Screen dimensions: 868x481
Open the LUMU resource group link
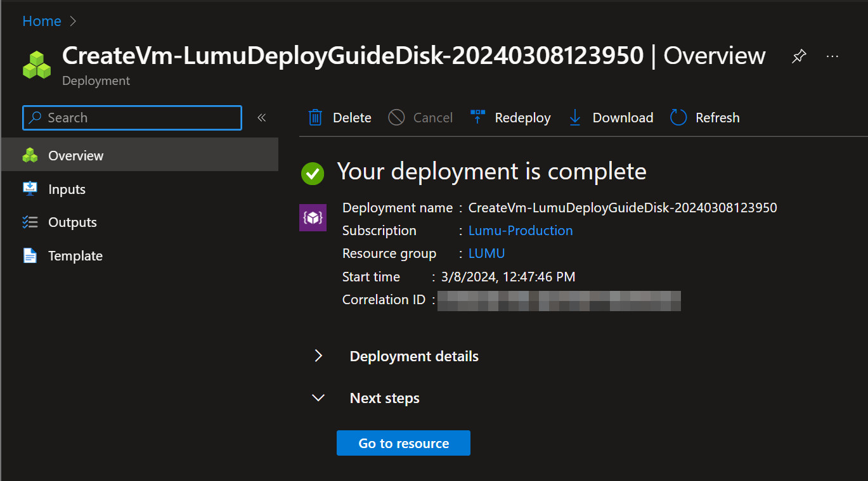pyautogui.click(x=486, y=253)
